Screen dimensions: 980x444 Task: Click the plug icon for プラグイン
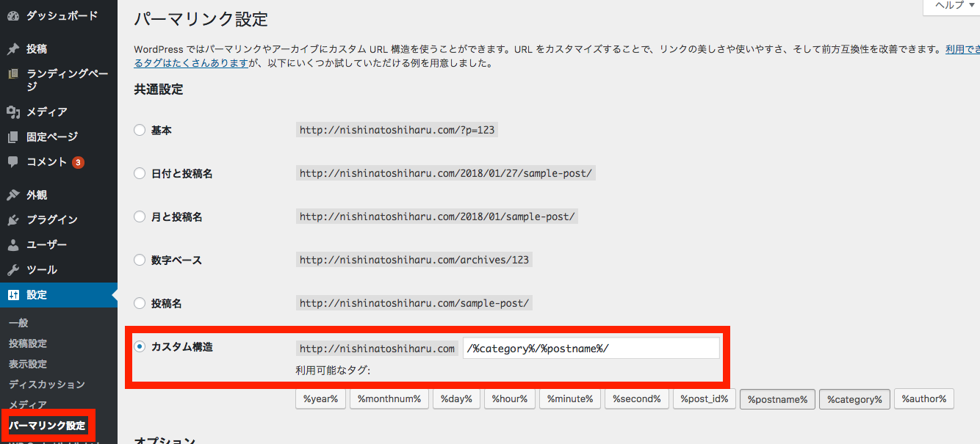point(13,220)
